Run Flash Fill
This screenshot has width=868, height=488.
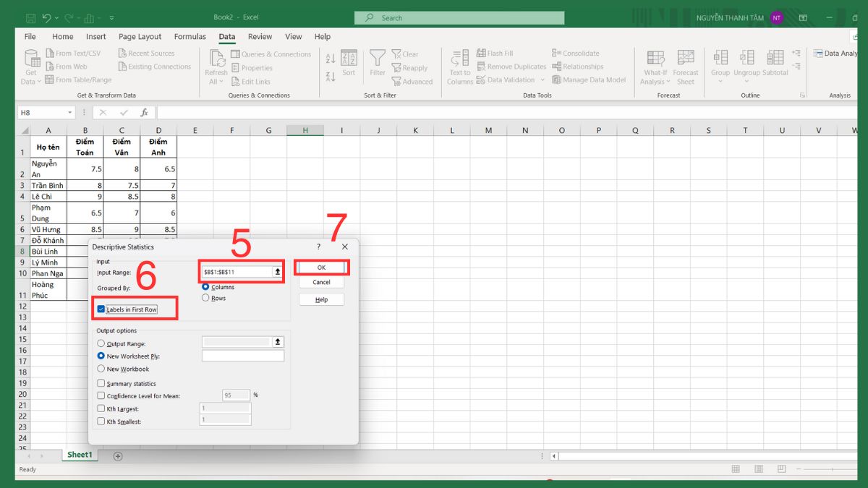(495, 53)
